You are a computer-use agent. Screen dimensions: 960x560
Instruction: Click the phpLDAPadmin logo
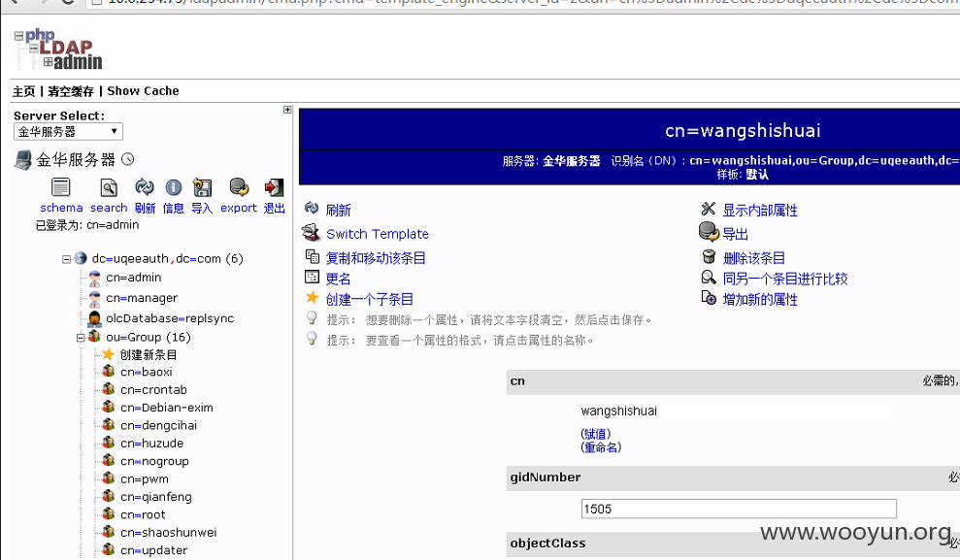59,49
